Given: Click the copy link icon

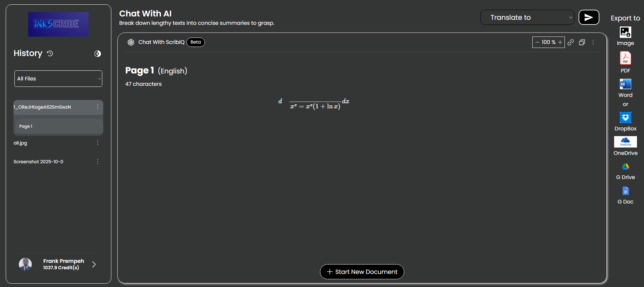Looking at the screenshot, I should click(571, 42).
